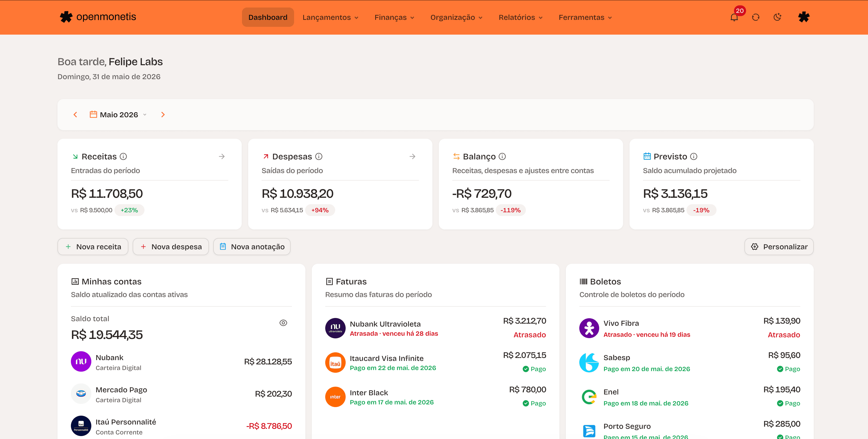
Task: Select the Dashboard nav item
Action: click(267, 17)
